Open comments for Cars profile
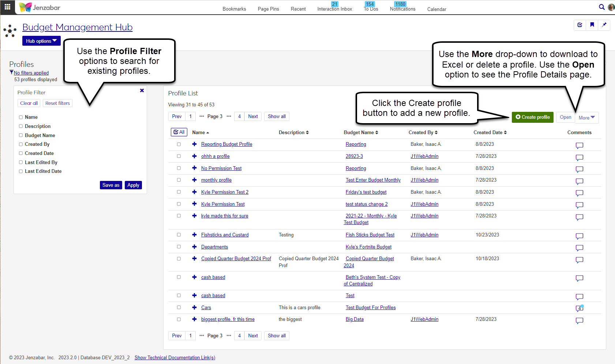This screenshot has height=364, width=615. [x=579, y=308]
